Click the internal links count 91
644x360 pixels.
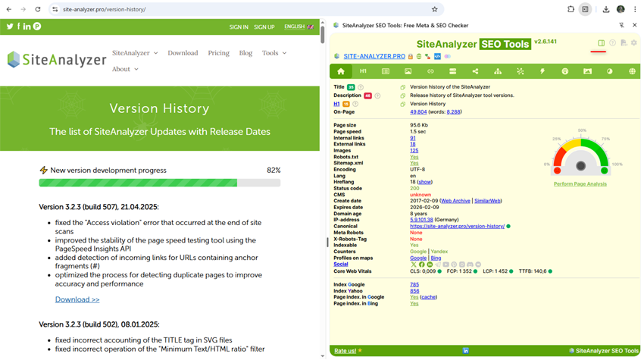pyautogui.click(x=413, y=138)
